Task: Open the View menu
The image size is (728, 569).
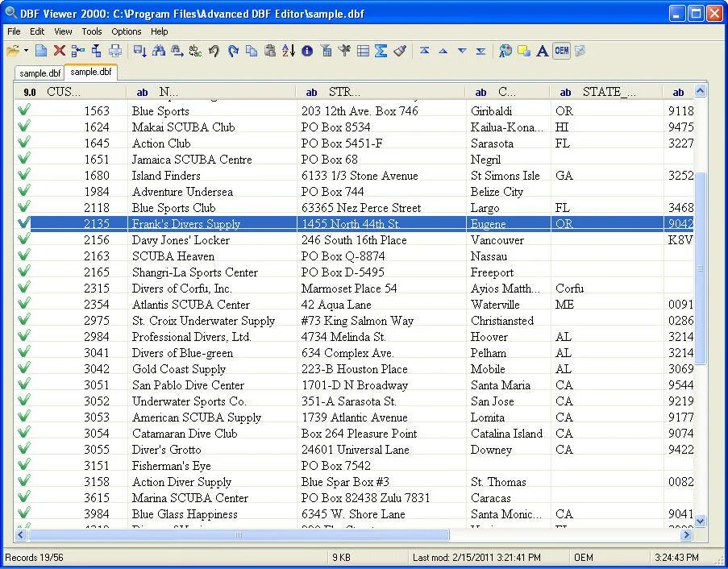Action: [63, 31]
